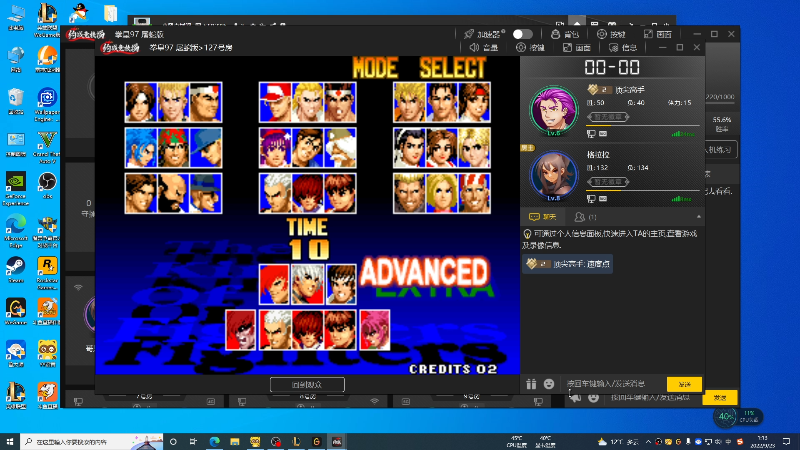Open emoji icon in outer window chat
This screenshot has height=450, width=800.
[593, 397]
